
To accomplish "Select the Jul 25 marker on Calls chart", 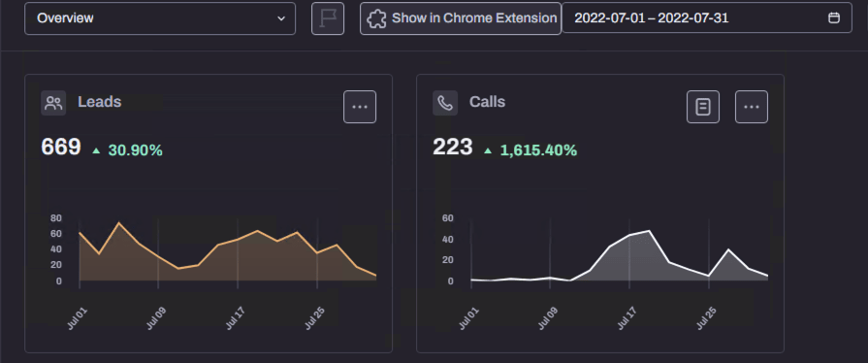I will coord(707,318).
